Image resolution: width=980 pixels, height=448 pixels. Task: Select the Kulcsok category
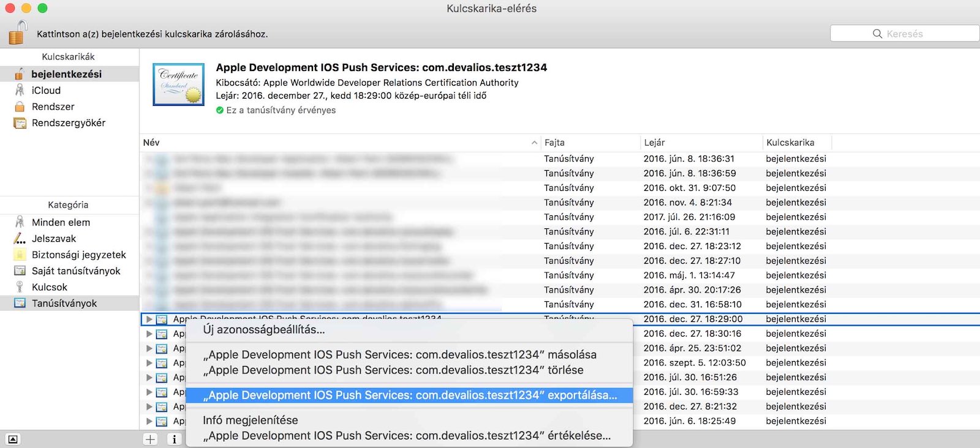coord(49,287)
